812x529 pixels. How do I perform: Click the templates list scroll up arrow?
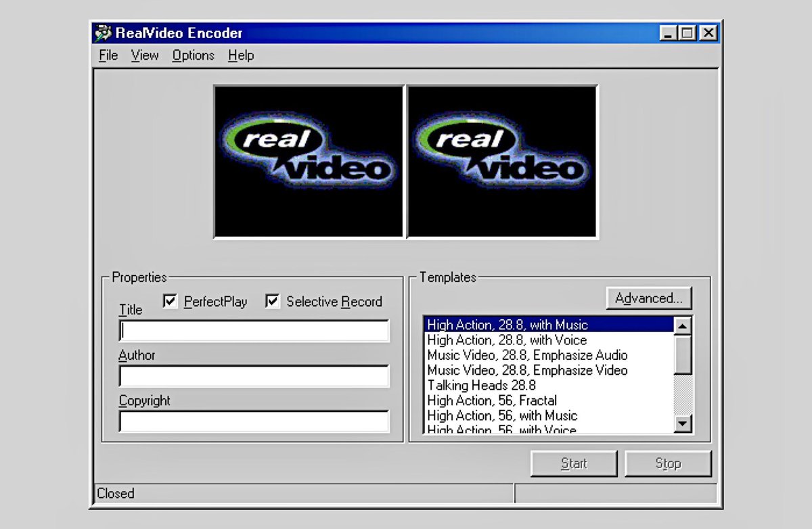[x=683, y=326]
